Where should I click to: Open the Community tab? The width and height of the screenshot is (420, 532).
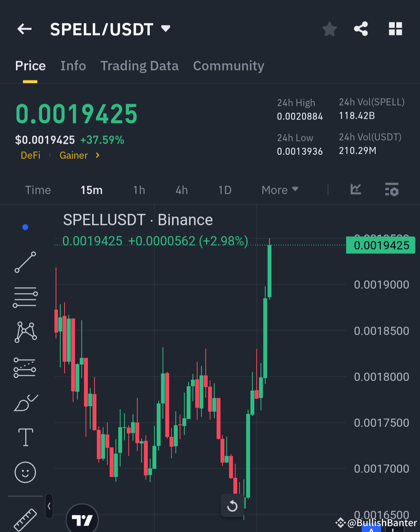pyautogui.click(x=228, y=66)
